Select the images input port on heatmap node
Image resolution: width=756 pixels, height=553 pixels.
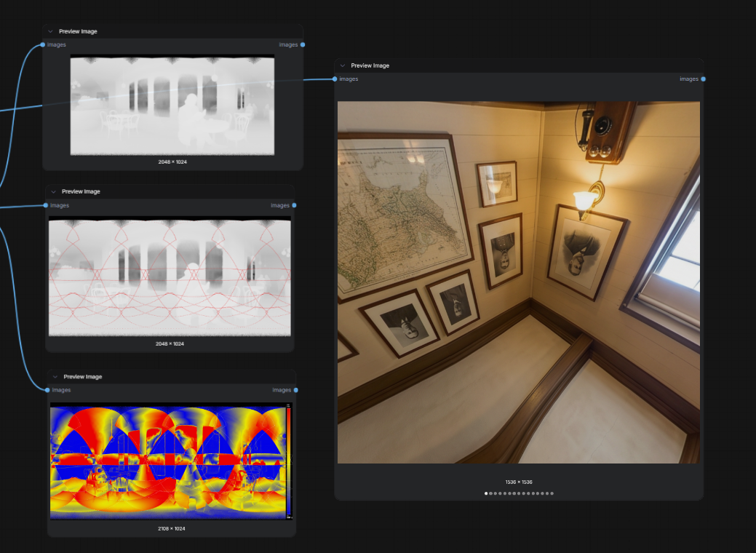pos(47,390)
